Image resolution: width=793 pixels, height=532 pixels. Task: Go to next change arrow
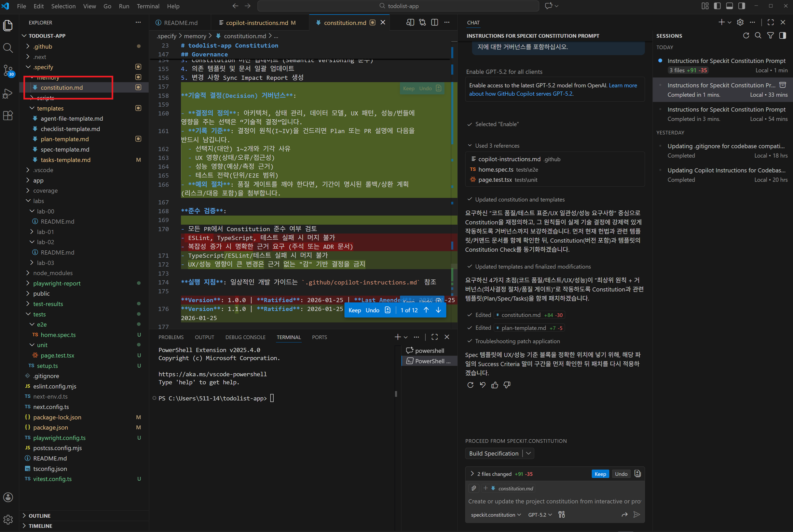[438, 310]
